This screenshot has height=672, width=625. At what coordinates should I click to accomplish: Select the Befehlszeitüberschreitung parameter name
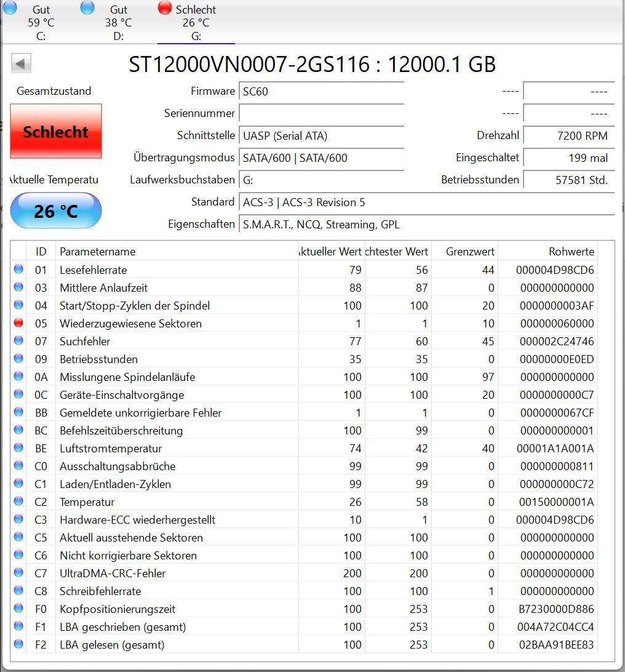121,431
